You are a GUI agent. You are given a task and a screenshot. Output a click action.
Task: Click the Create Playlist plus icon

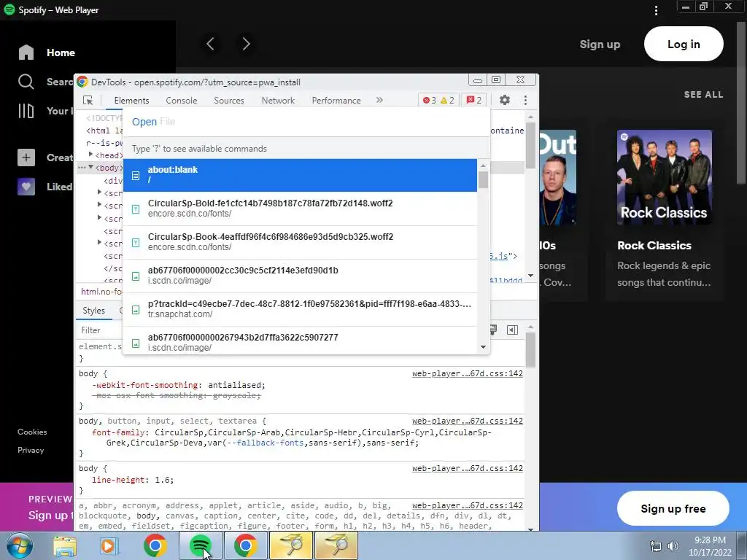[x=26, y=157]
